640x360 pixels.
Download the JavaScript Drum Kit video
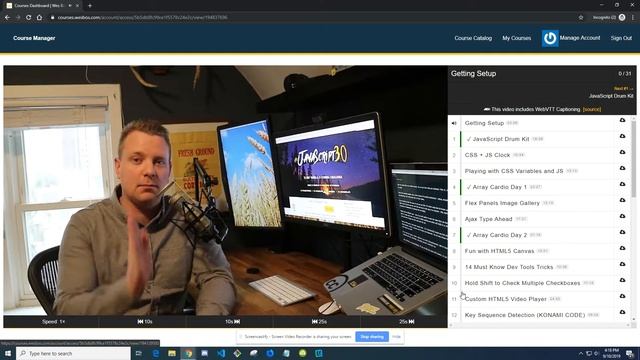click(622, 136)
